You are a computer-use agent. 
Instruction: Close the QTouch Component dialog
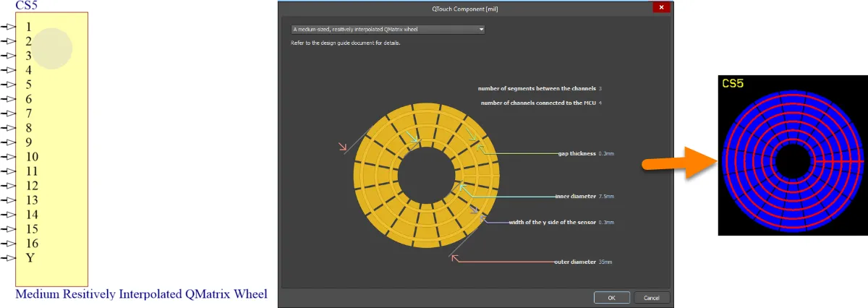(660, 7)
